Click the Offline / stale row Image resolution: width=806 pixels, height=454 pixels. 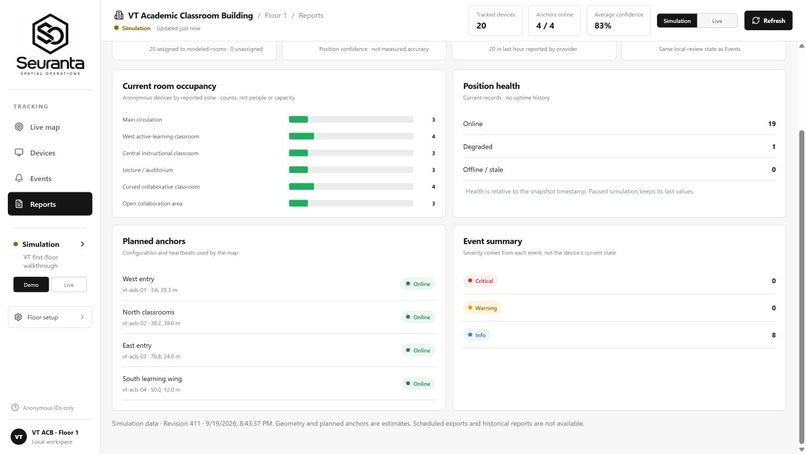[x=619, y=170]
